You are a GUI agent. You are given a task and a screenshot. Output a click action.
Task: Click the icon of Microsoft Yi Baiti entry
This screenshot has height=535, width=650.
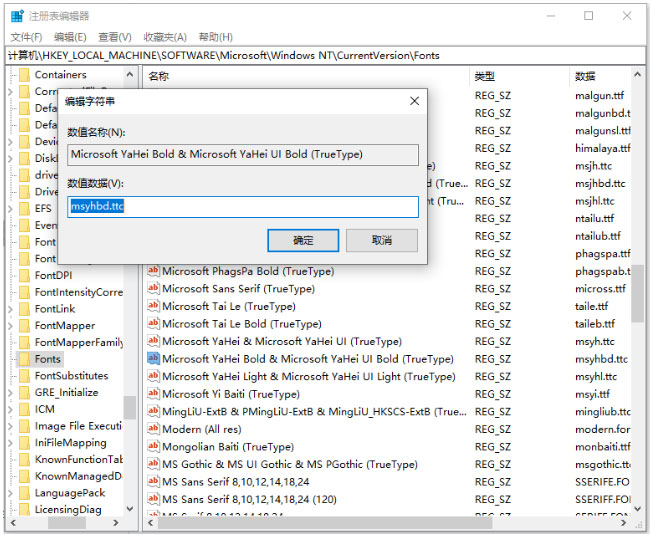(x=153, y=393)
